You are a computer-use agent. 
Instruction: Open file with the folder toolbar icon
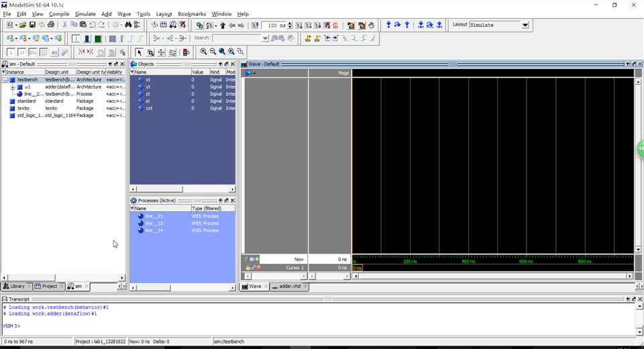[23, 25]
